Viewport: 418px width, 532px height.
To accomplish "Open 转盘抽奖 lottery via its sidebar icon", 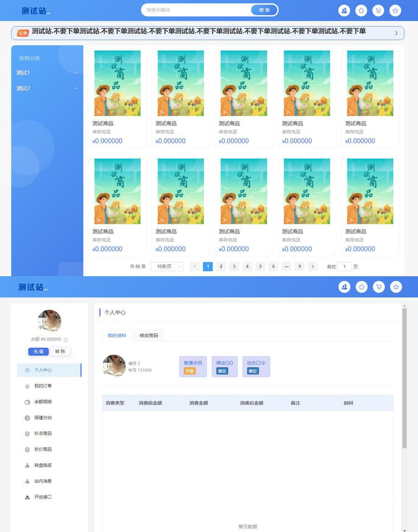I will [x=28, y=465].
